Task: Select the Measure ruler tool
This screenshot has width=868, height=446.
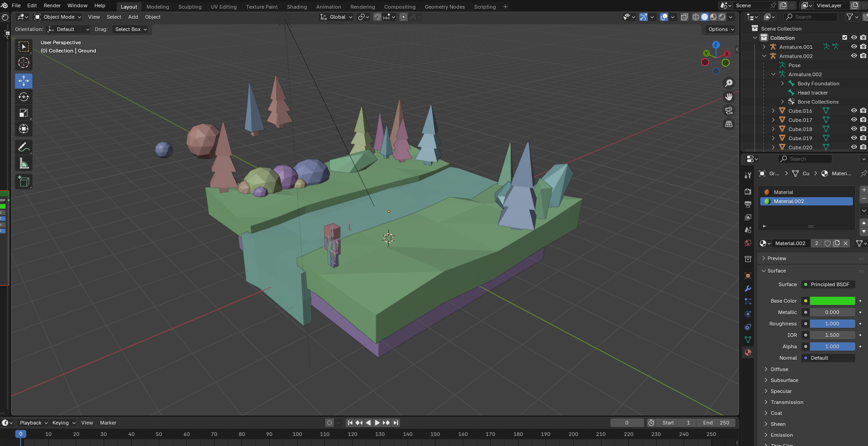Action: (x=24, y=163)
